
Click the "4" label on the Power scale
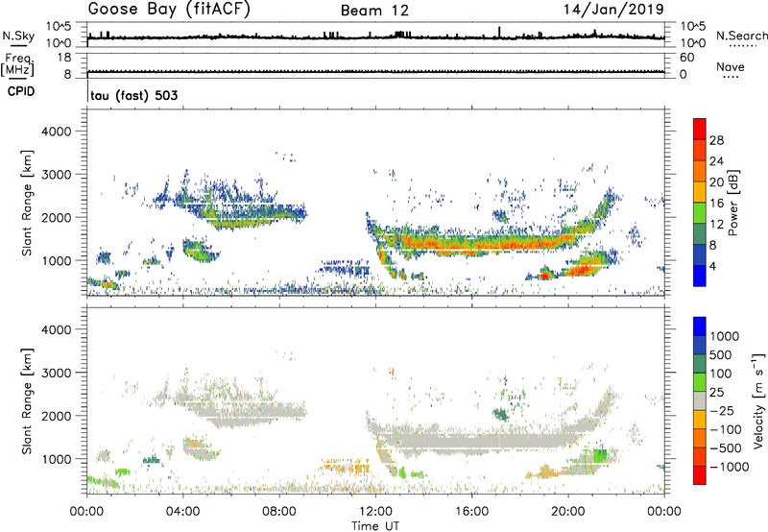click(712, 266)
